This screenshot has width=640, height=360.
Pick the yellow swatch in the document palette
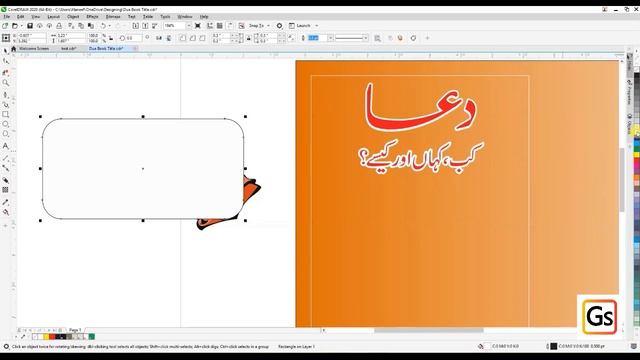pyautogui.click(x=46, y=337)
